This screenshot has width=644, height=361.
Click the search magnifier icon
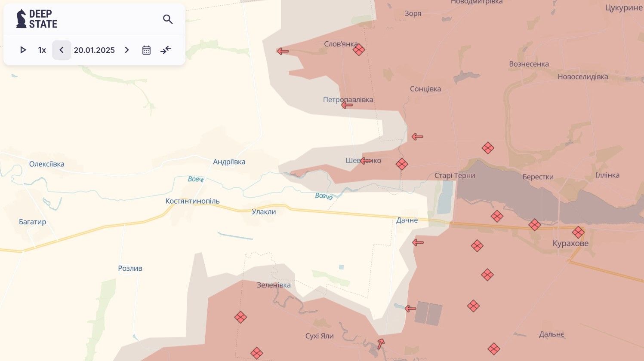(168, 19)
